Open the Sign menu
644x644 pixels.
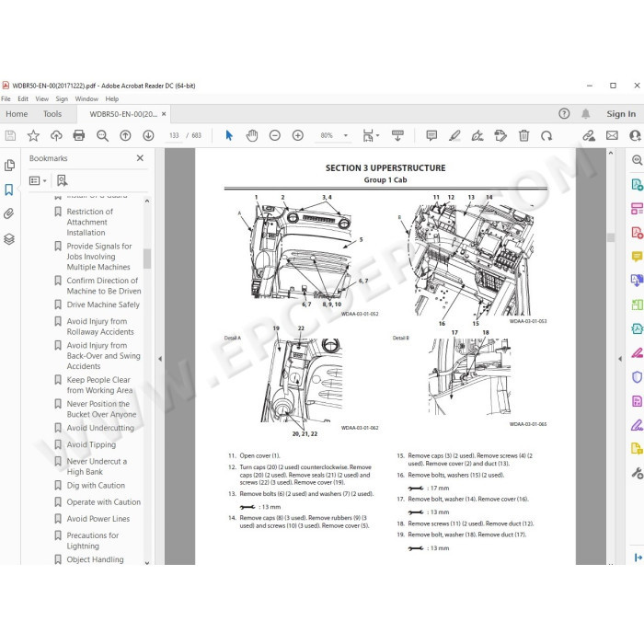coord(62,99)
